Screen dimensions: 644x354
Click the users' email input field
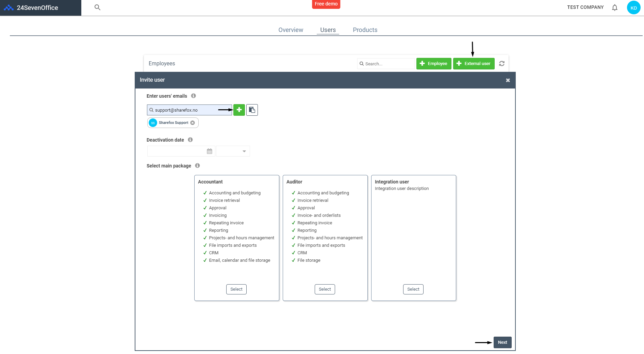coord(189,110)
